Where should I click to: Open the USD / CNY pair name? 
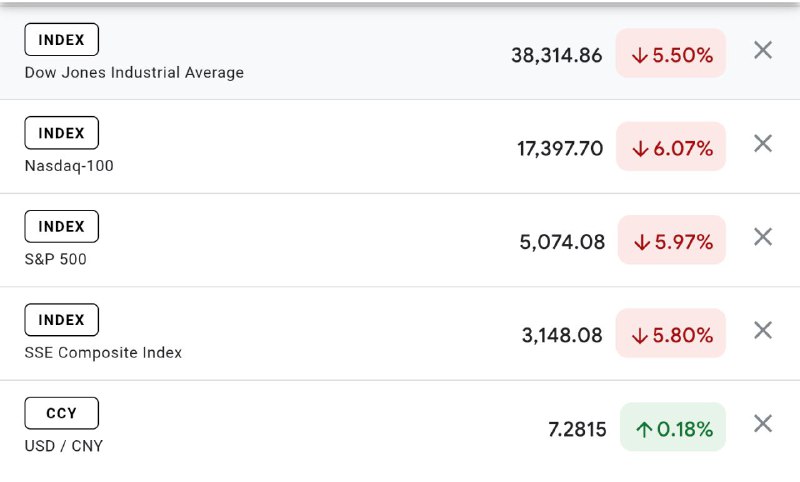point(64,446)
